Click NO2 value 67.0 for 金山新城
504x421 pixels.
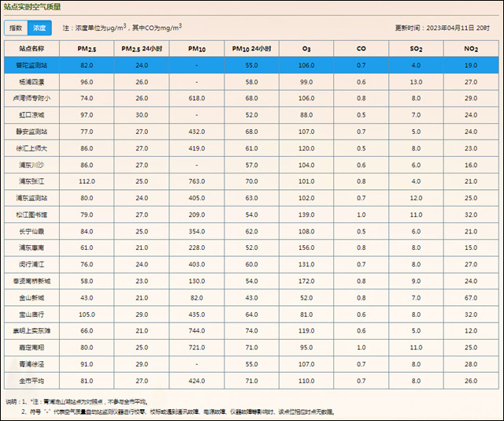pyautogui.click(x=471, y=298)
